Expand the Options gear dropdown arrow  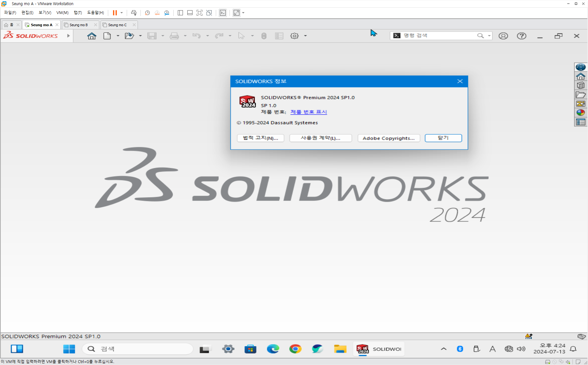[x=305, y=36]
